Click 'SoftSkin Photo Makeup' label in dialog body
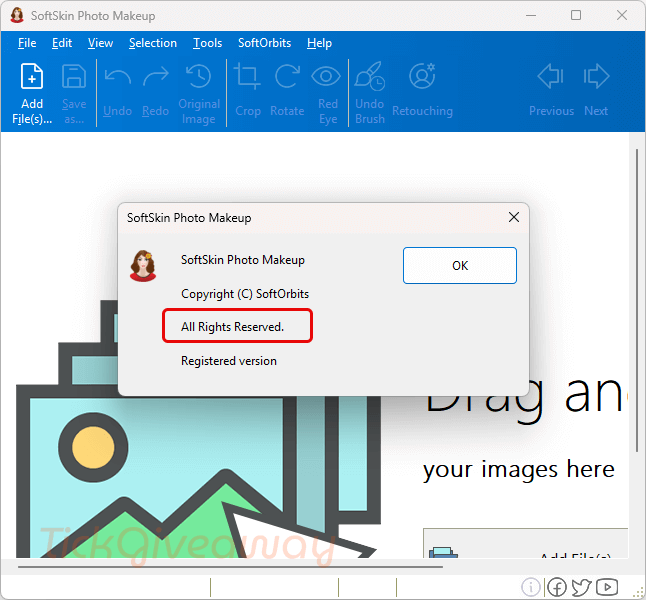This screenshot has width=646, height=600. pyautogui.click(x=243, y=260)
